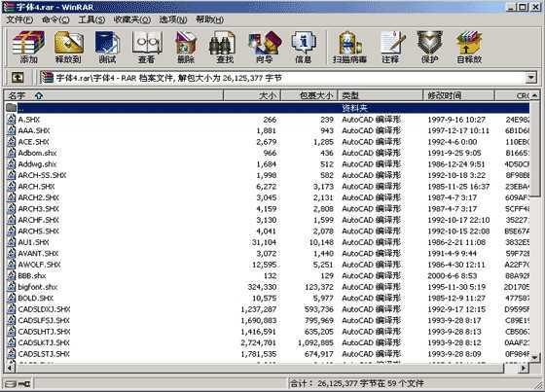The width and height of the screenshot is (545, 392).
Task: Start 扫描病毒 (Virus Scan) tool
Action: click(349, 48)
